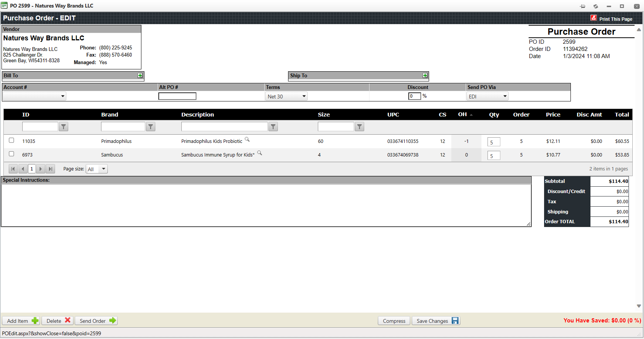
Task: Go to first page of results
Action: 13,169
